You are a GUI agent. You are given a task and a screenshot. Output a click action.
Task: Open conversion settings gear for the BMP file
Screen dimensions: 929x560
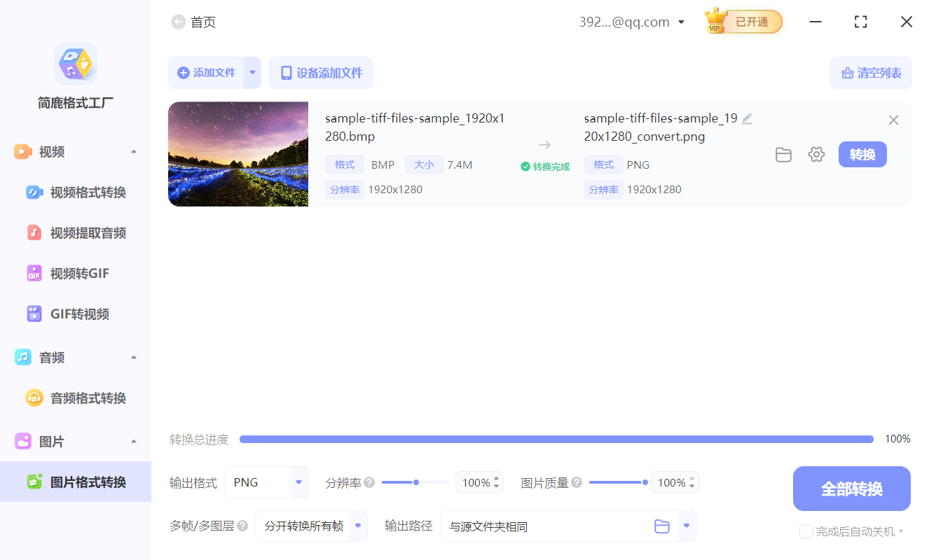click(816, 154)
